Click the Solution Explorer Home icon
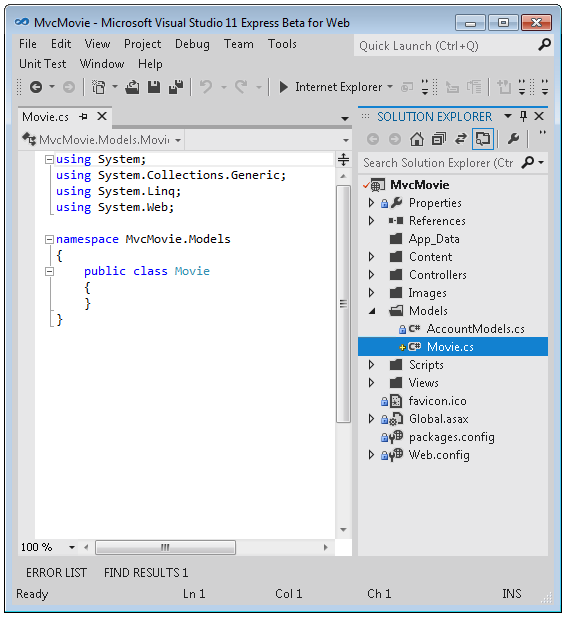 coord(417,139)
